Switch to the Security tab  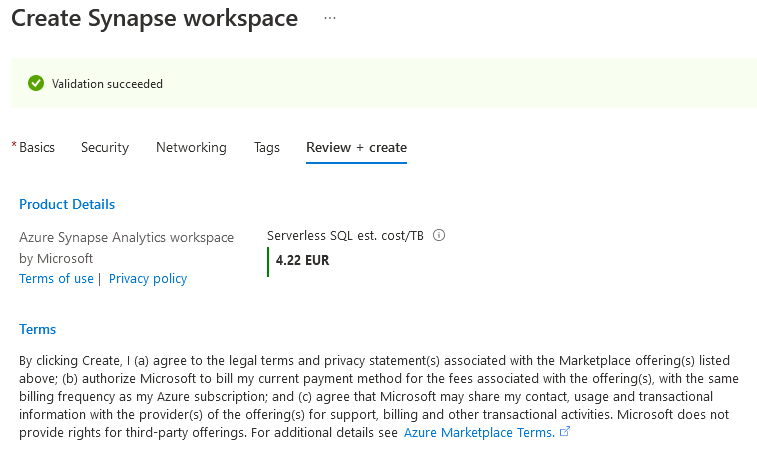[105, 148]
